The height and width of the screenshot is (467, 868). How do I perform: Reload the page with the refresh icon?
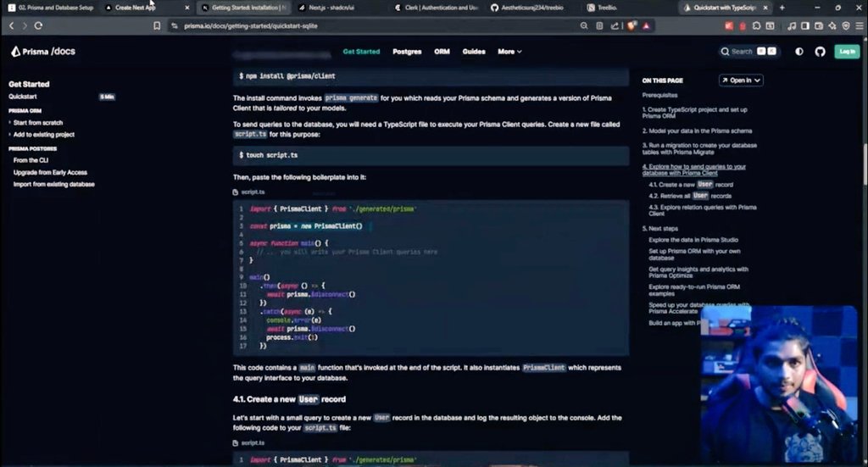click(38, 26)
